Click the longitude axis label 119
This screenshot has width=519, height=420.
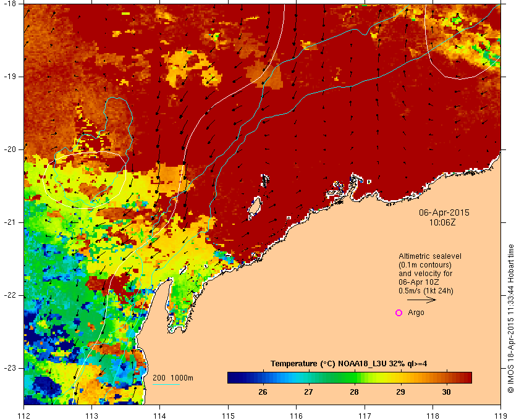click(500, 416)
